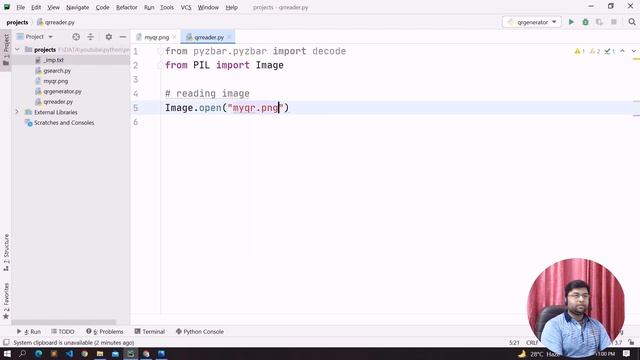Collapse all items in Project panel
Screen dimensions: 640x360
coord(91,37)
